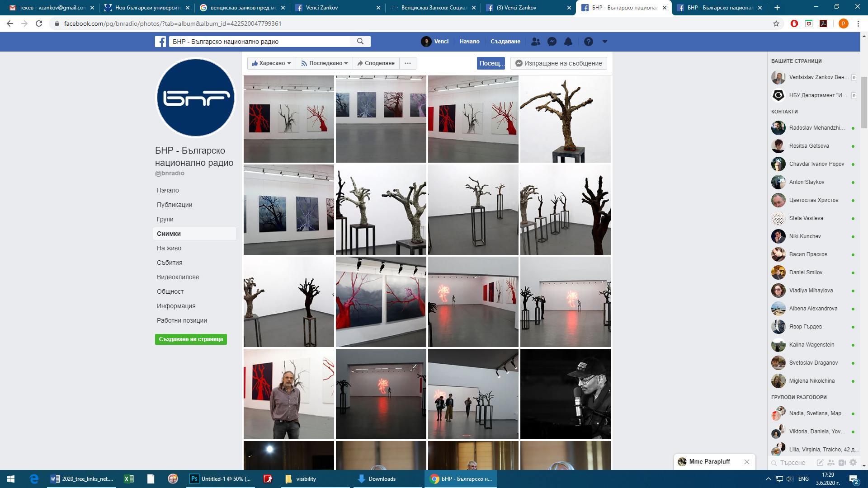Click Начало in the blue top bar
Image resolution: width=868 pixels, height=488 pixels.
click(x=469, y=42)
